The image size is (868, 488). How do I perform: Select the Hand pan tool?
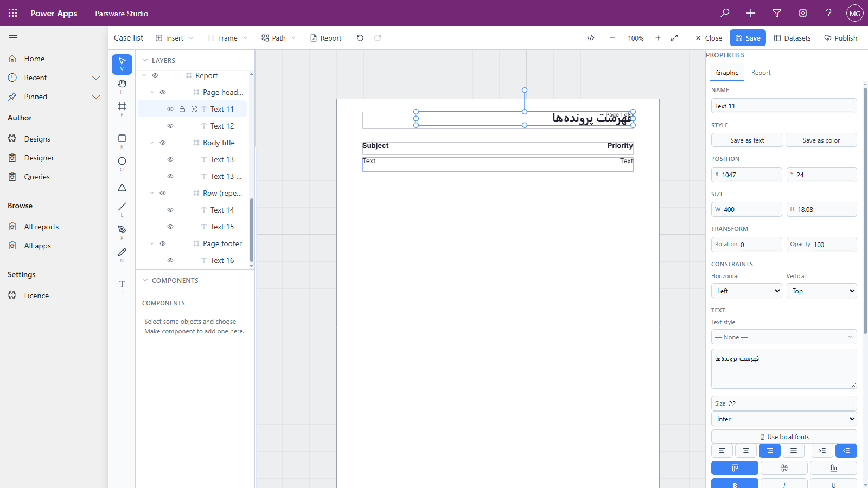(122, 86)
